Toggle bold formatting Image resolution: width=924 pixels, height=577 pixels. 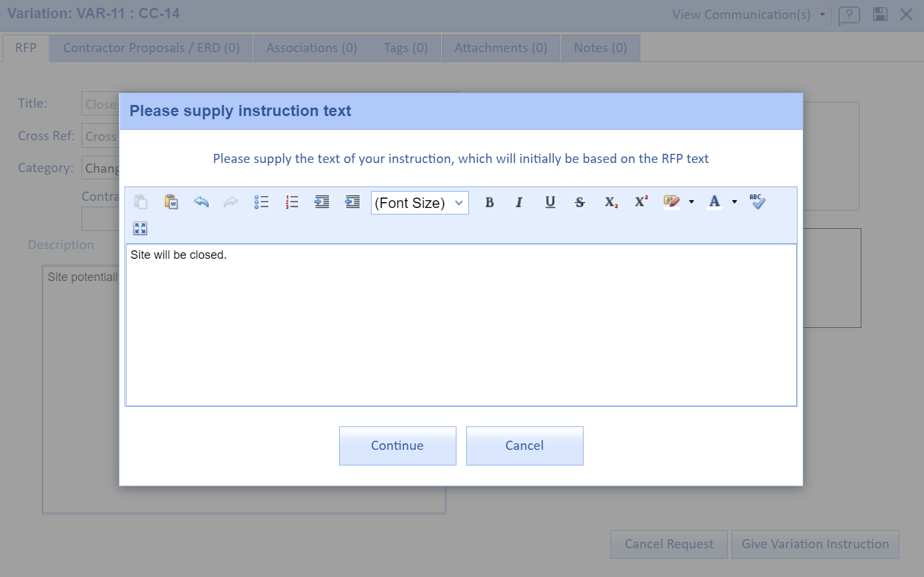[489, 202]
